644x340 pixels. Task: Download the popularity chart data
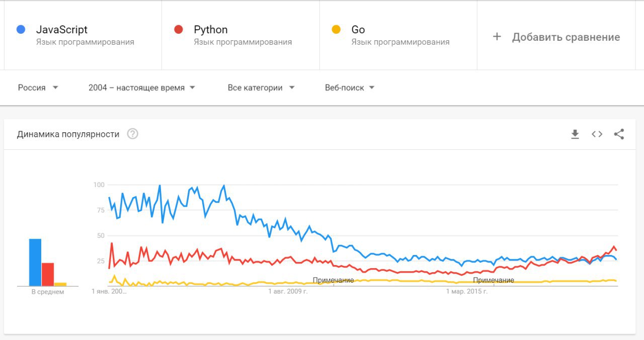tap(575, 134)
